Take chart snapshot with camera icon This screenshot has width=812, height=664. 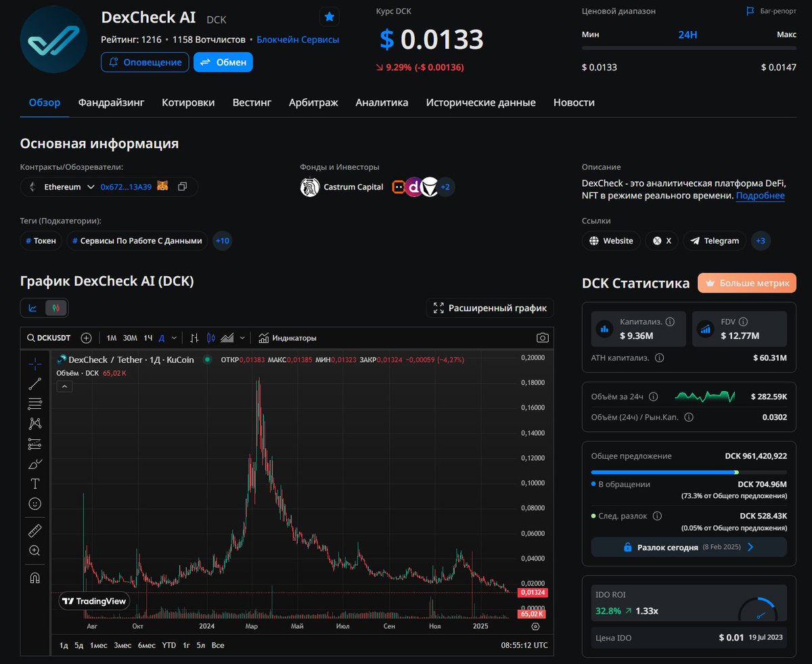[x=542, y=338]
